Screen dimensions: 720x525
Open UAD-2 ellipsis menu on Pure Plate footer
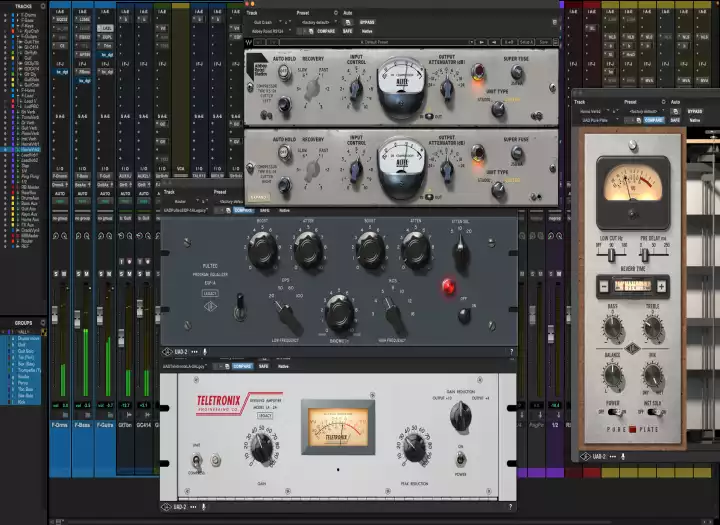click(x=613, y=457)
